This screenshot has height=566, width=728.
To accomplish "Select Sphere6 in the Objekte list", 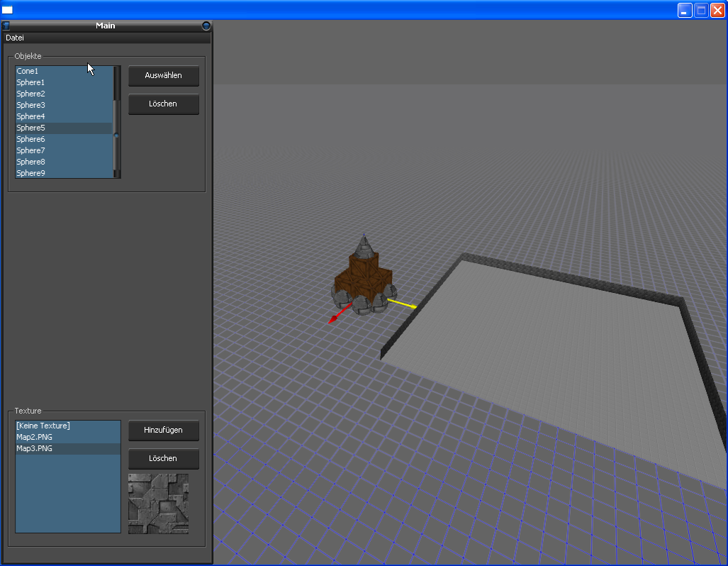I will [64, 139].
